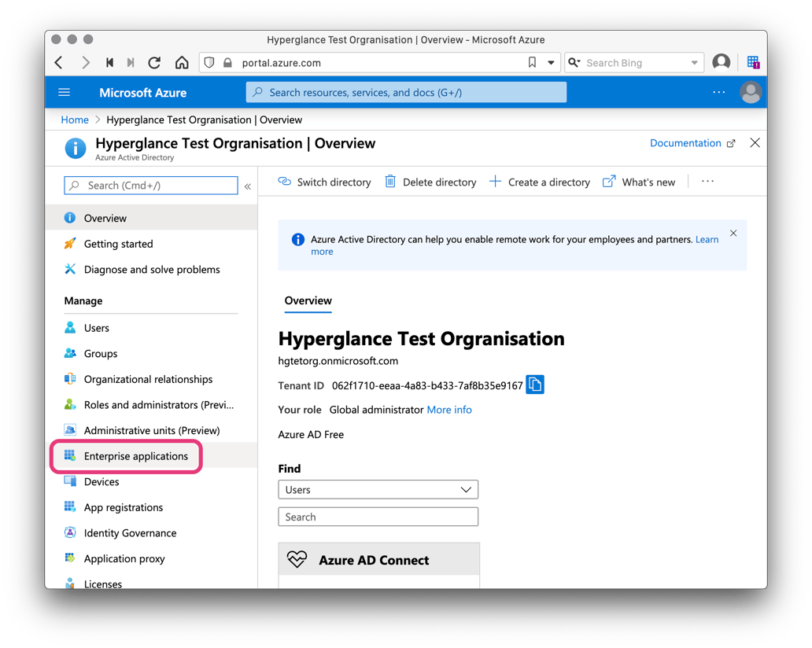Expand the Find dropdown showing Users
Image resolution: width=812 pixels, height=648 pixels.
coord(378,489)
